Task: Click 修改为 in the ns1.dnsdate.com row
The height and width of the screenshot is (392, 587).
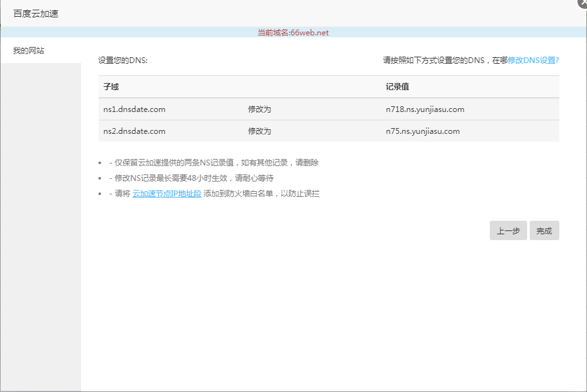Action: (x=259, y=109)
